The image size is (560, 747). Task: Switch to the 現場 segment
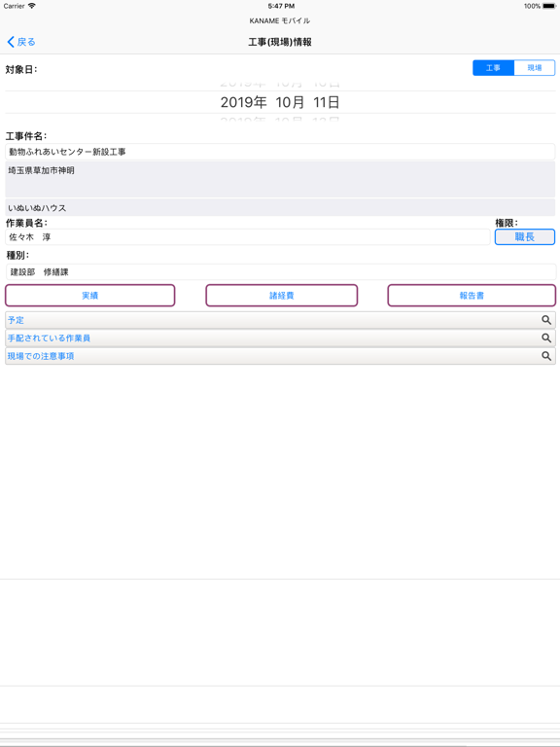tap(535, 68)
